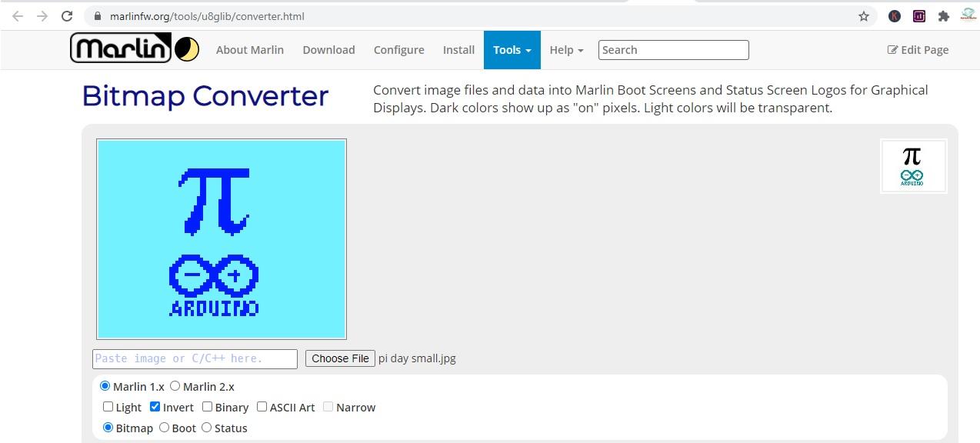Image resolution: width=980 pixels, height=443 pixels.
Task: Expand the Tools dropdown menu
Action: [x=512, y=50]
